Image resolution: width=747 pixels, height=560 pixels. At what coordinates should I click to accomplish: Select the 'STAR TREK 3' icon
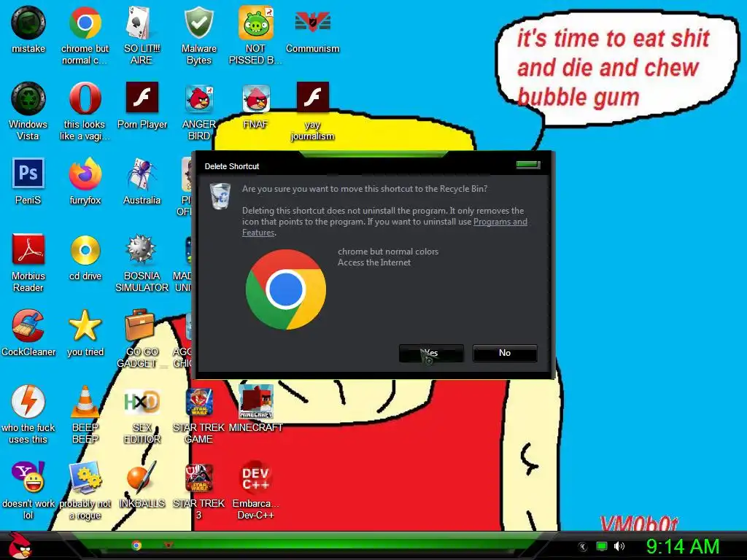(x=198, y=491)
